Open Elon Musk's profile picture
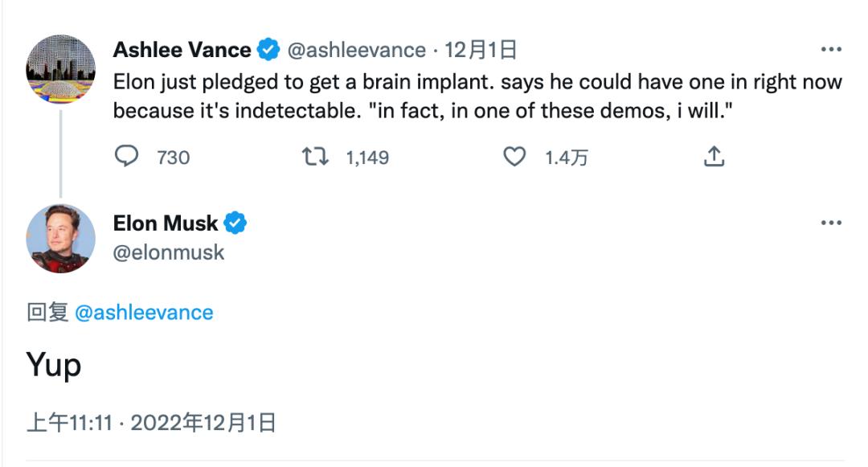 point(61,239)
